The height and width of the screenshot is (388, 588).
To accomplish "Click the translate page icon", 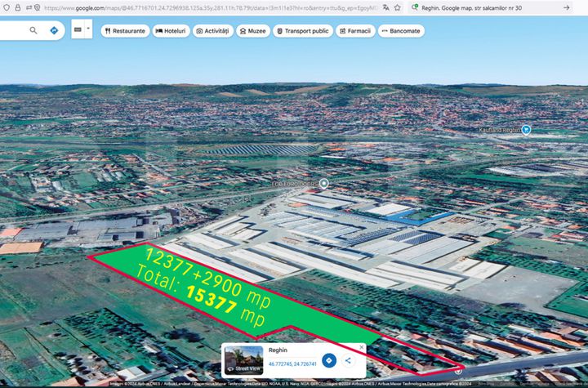I will [385, 7].
